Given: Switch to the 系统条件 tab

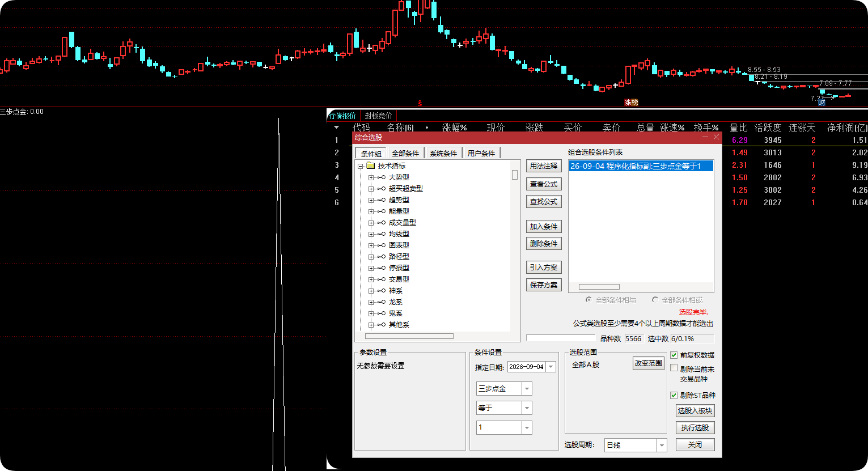Looking at the screenshot, I should tap(443, 153).
